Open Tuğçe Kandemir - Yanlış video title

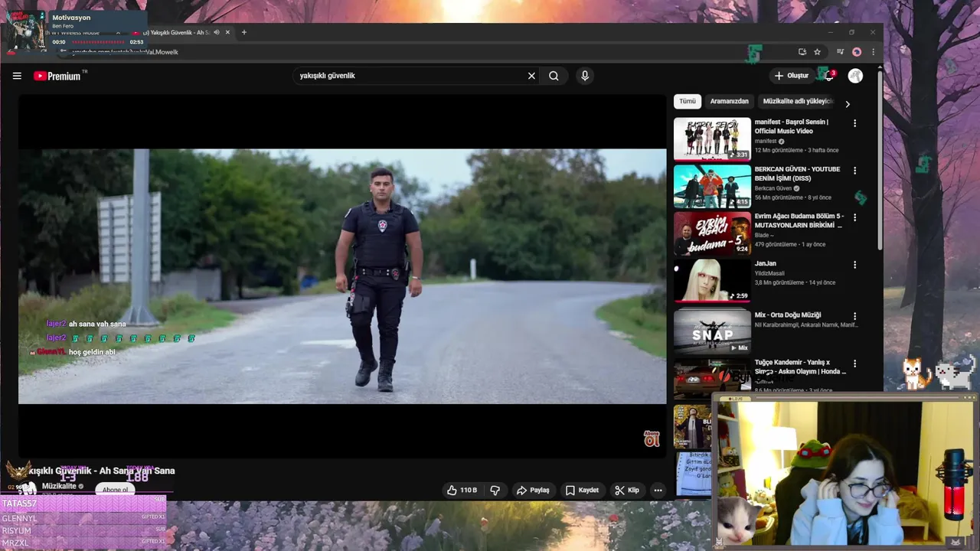coord(801,367)
